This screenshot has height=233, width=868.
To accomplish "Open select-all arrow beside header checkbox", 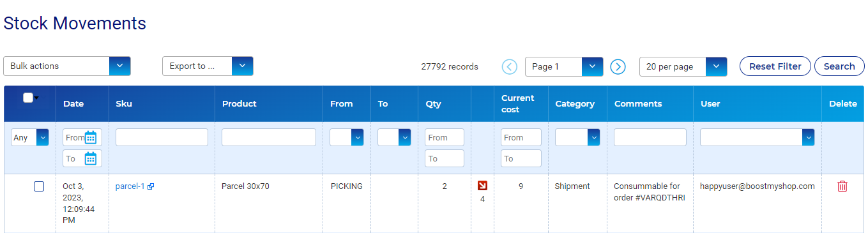I will pos(37,98).
